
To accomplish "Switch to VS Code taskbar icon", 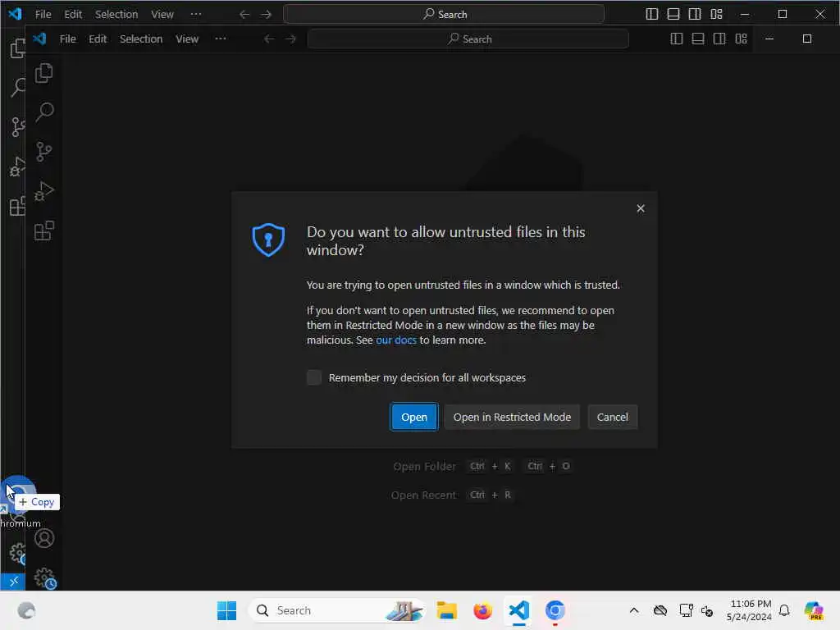I will tap(518, 610).
